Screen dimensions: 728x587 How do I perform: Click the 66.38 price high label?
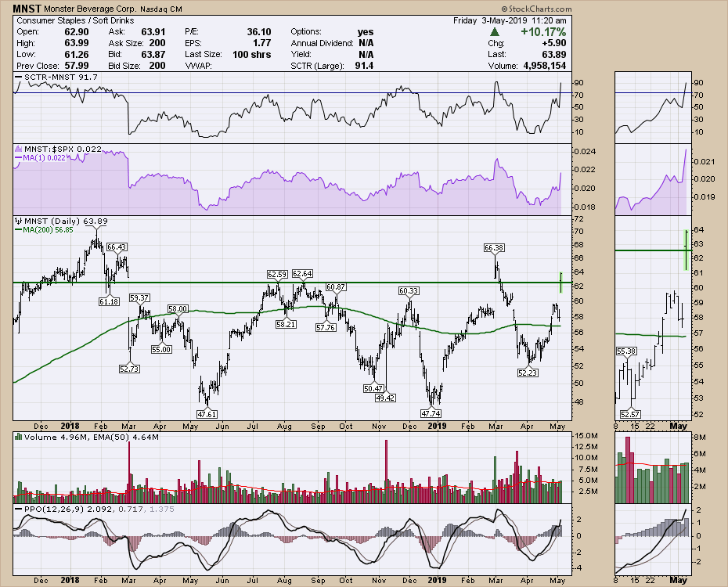(x=494, y=248)
